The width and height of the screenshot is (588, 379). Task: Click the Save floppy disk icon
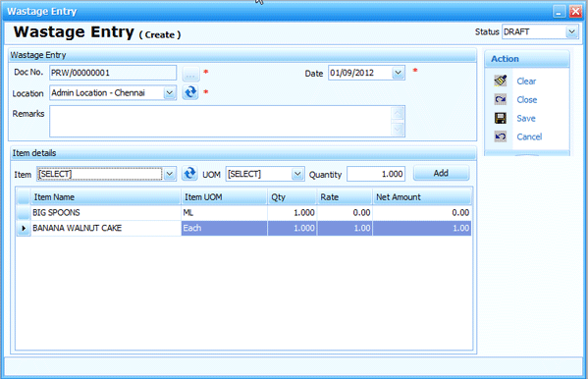tap(501, 118)
